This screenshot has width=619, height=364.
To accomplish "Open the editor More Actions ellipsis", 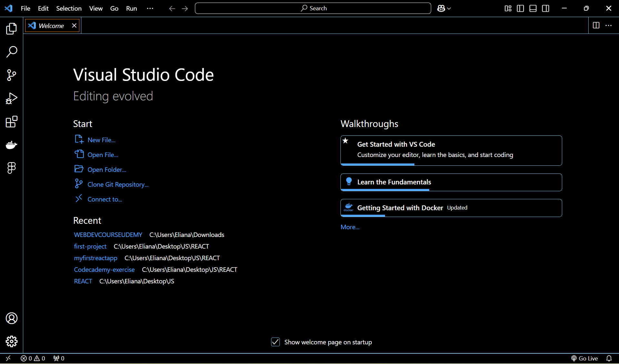I will tap(608, 25).
